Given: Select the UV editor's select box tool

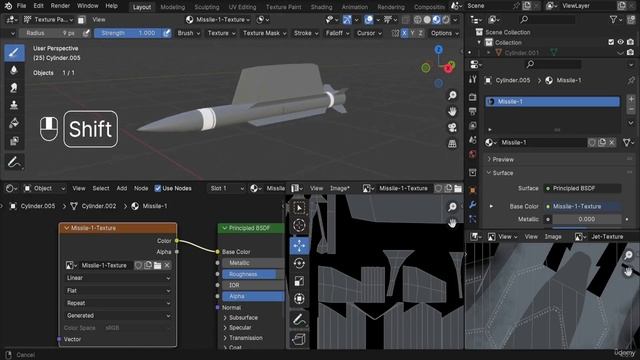Looking at the screenshot, I should tap(299, 208).
